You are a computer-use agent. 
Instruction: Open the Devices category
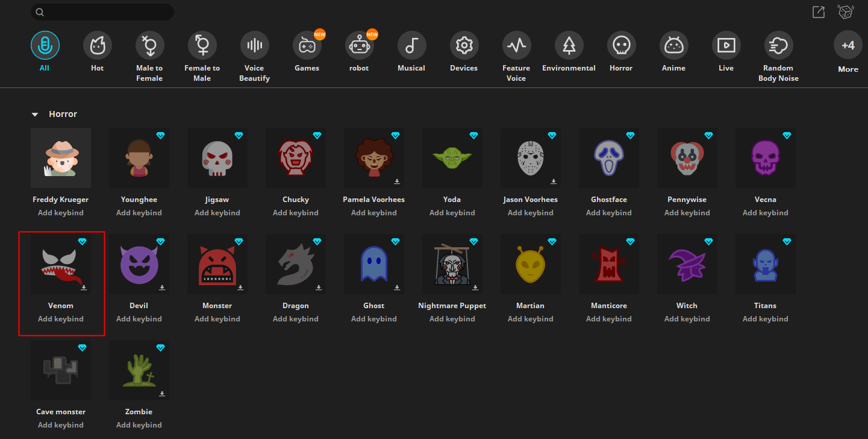(464, 52)
